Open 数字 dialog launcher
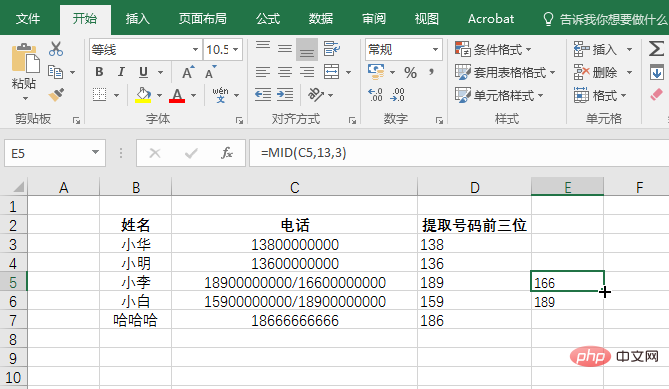The height and width of the screenshot is (389, 669). 439,121
